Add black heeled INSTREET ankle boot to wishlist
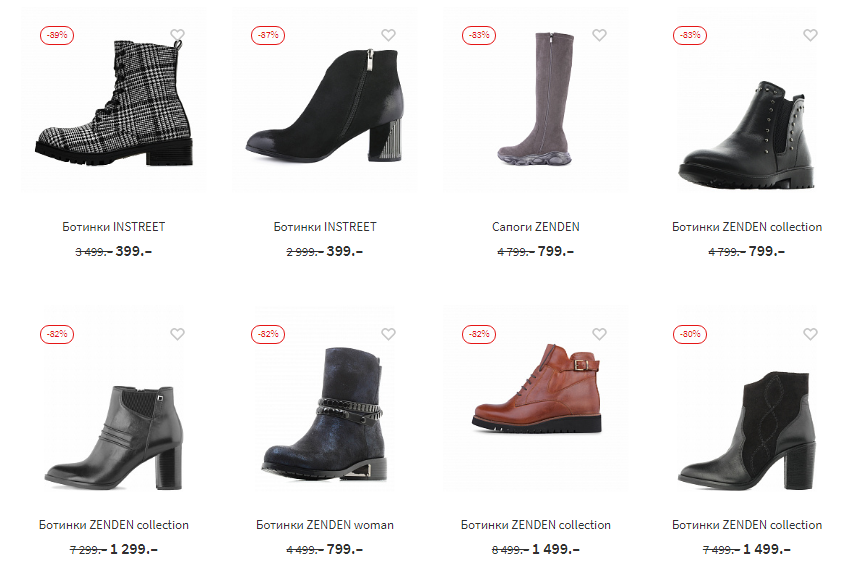Image resolution: width=859 pixels, height=571 pixels. 388,35
